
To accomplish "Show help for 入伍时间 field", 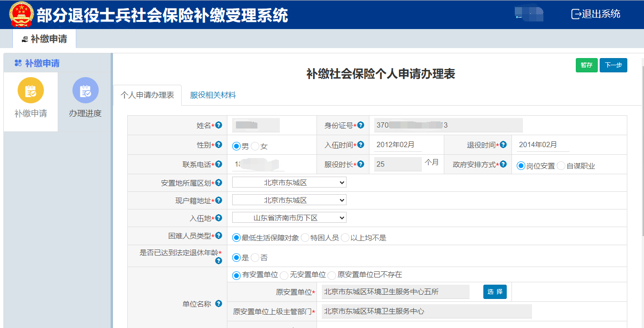I will (361, 145).
